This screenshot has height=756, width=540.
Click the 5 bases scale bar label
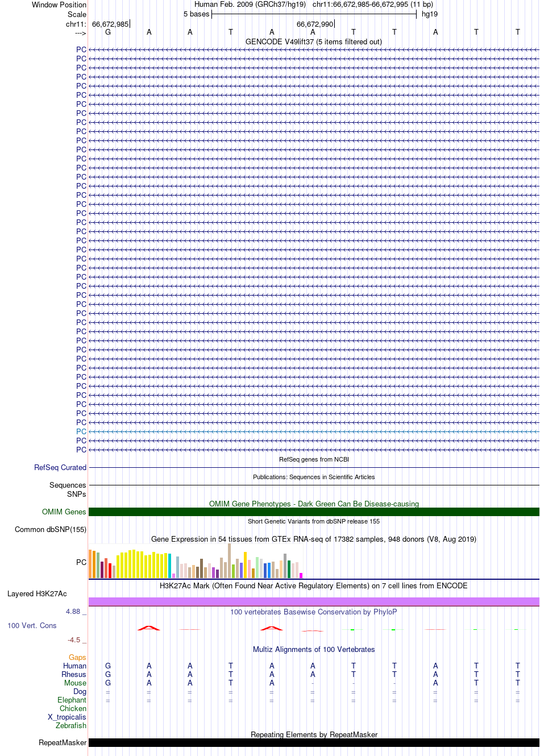point(196,14)
